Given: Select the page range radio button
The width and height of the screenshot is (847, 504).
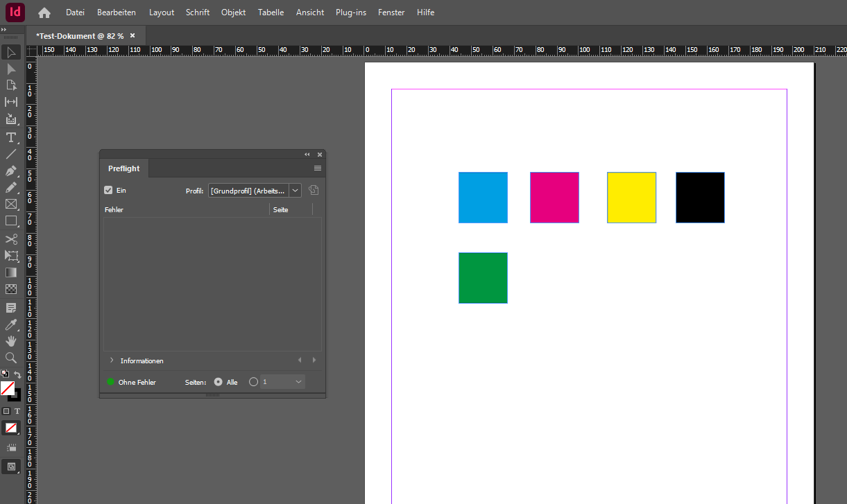Looking at the screenshot, I should (253, 382).
